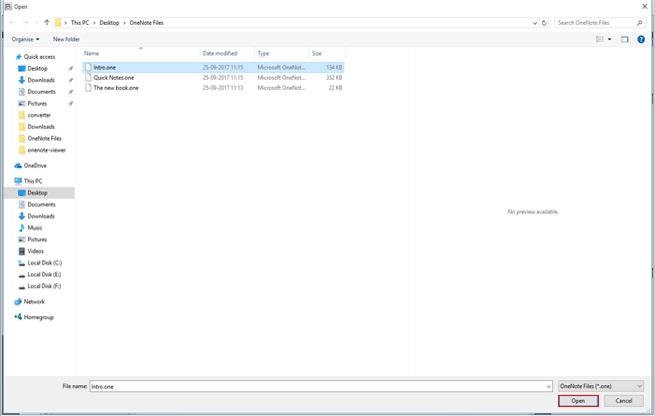Sort by Type column header
The height and width of the screenshot is (416, 655).
tap(263, 53)
